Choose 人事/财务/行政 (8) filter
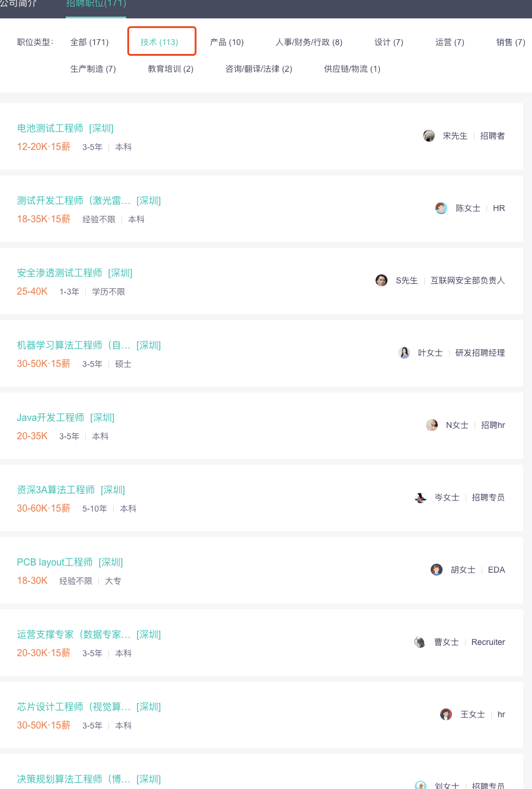 coord(309,42)
